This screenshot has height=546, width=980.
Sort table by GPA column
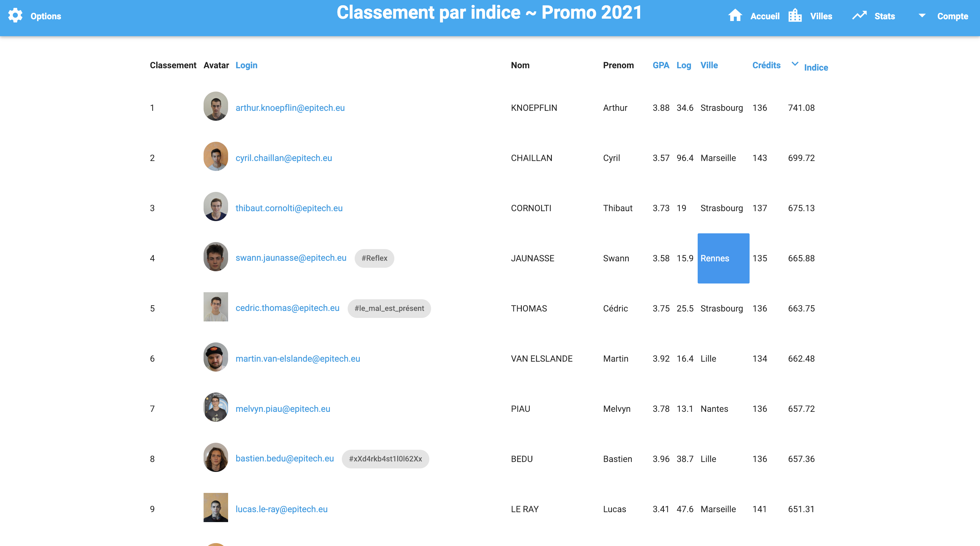(661, 65)
